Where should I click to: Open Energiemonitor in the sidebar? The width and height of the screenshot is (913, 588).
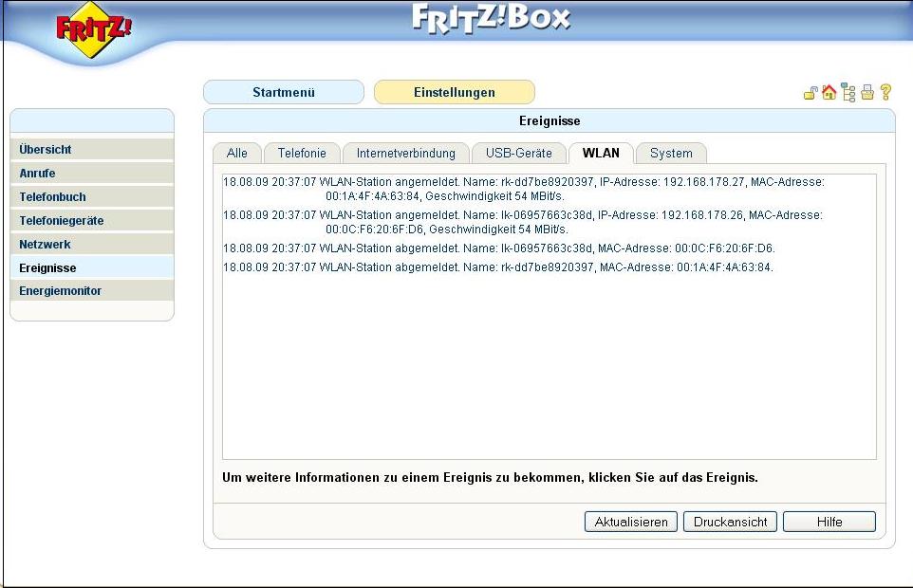92,291
